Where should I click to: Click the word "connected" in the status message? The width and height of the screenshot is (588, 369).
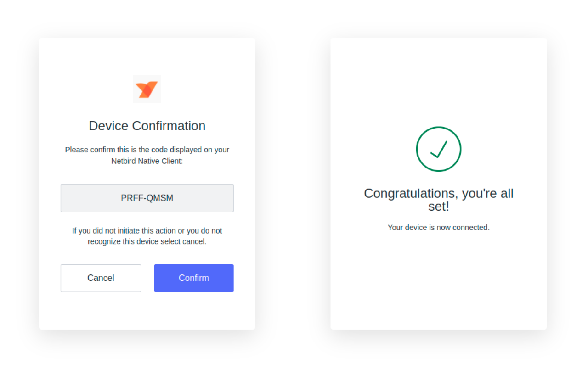pos(472,227)
